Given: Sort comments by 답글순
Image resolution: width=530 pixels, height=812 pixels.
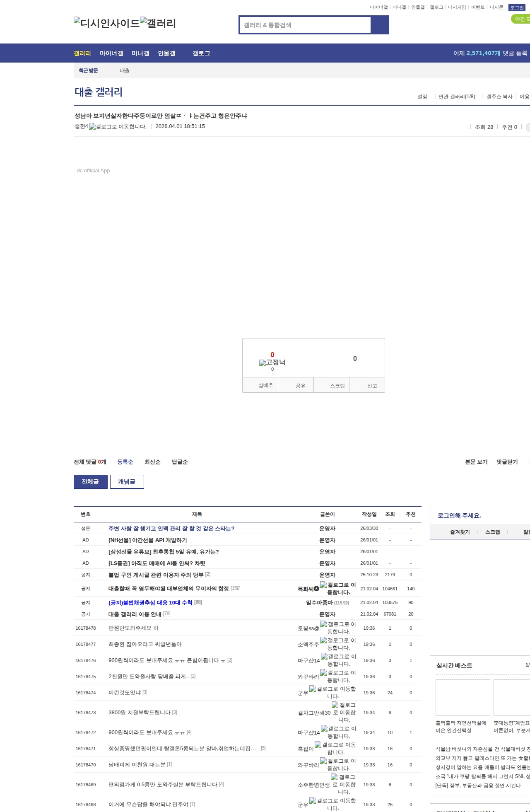Looking at the screenshot, I should (x=180, y=462).
